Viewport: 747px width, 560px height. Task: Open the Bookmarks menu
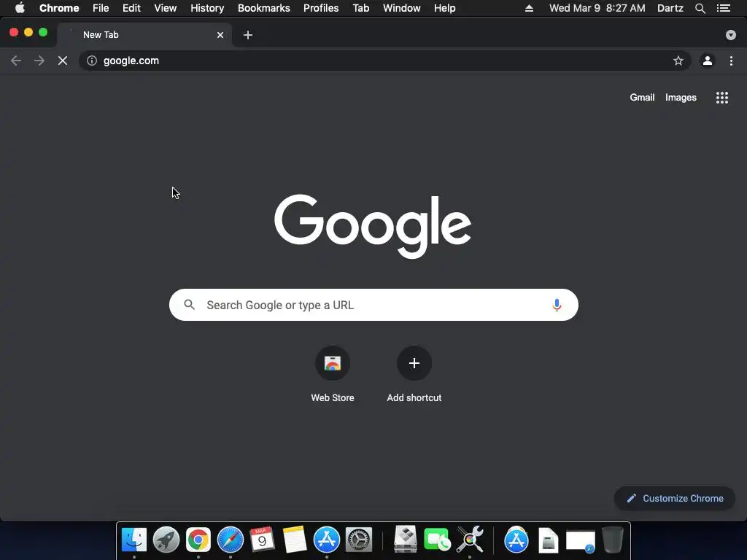click(x=264, y=8)
